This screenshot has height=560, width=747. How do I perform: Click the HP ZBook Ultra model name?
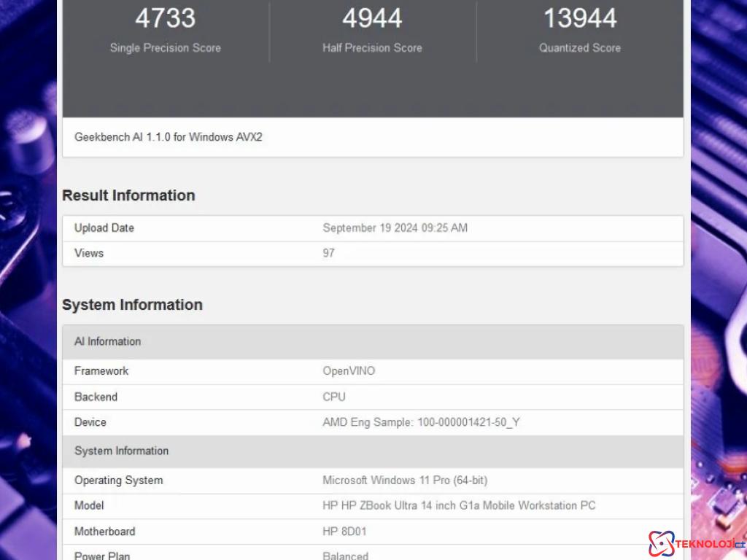pos(459,505)
